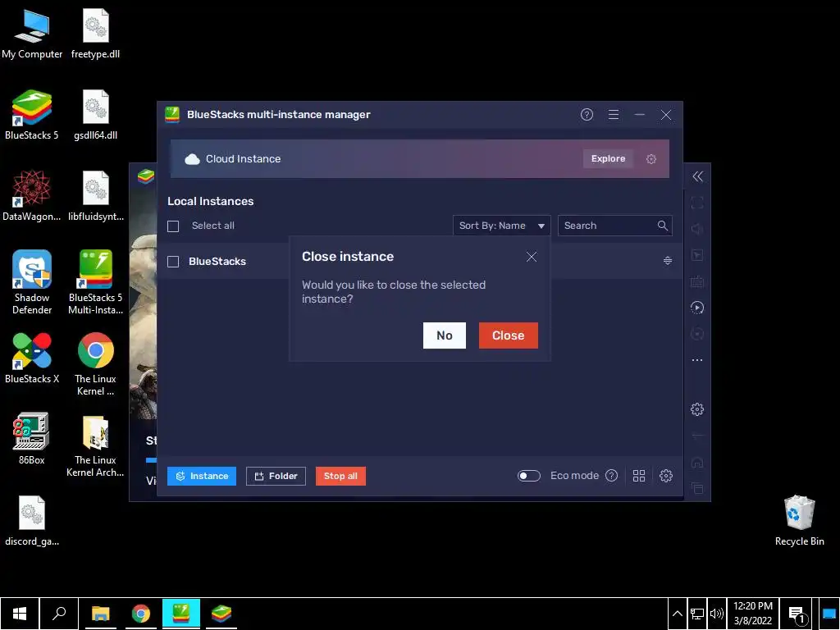Select the My Computer desktop icon
840x630 pixels.
(x=32, y=34)
